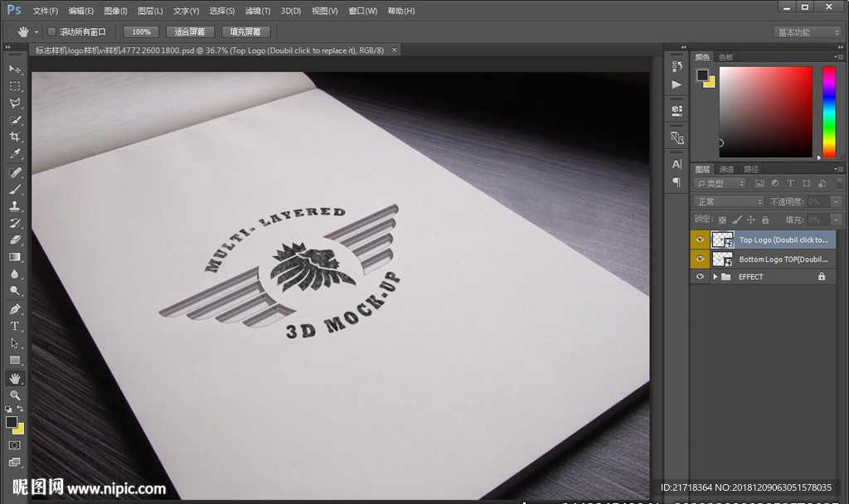This screenshot has height=504, width=849.
Task: Swap foreground and background colors
Action: pyautogui.click(x=20, y=409)
